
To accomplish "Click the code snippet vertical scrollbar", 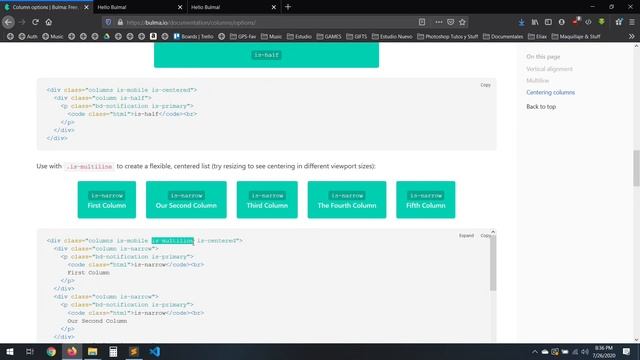I will click(x=493, y=263).
